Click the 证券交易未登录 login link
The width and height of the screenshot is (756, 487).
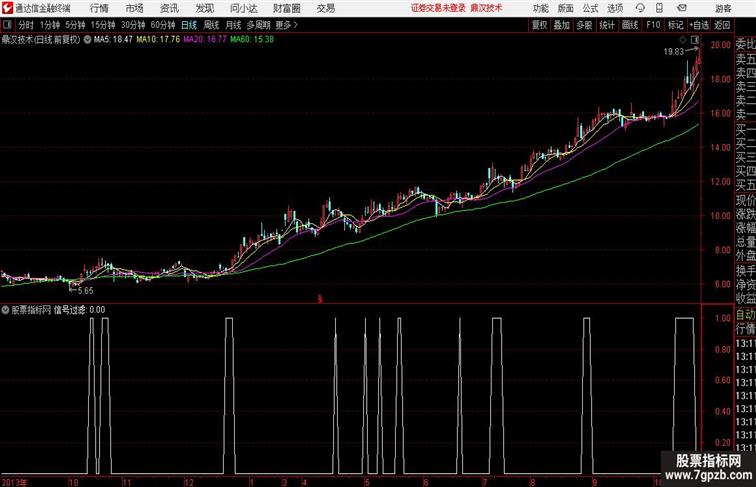(438, 8)
